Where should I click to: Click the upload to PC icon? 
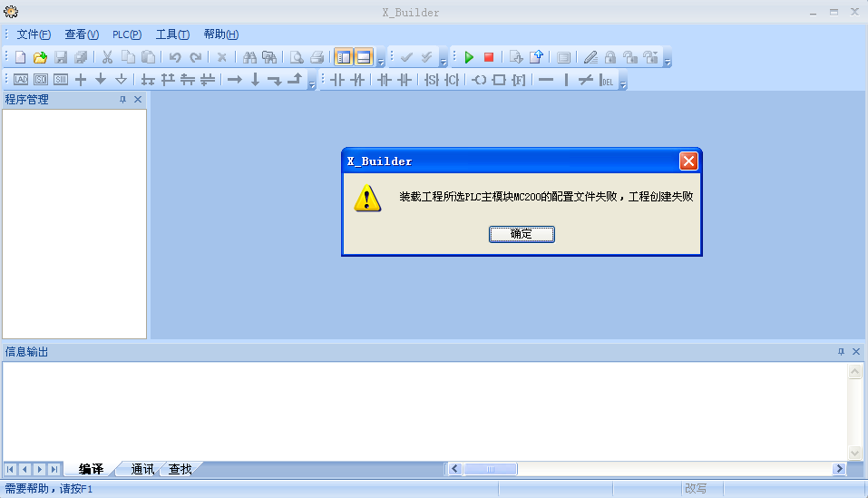[x=536, y=57]
